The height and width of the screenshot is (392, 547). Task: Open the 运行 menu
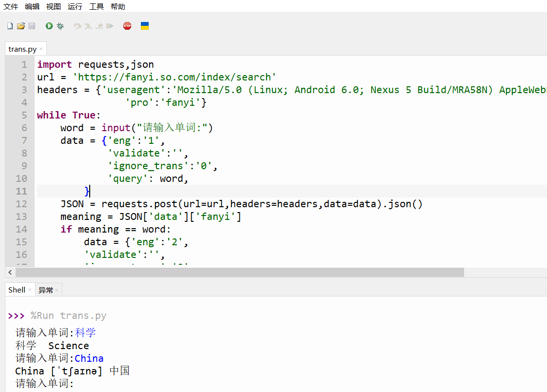(75, 6)
